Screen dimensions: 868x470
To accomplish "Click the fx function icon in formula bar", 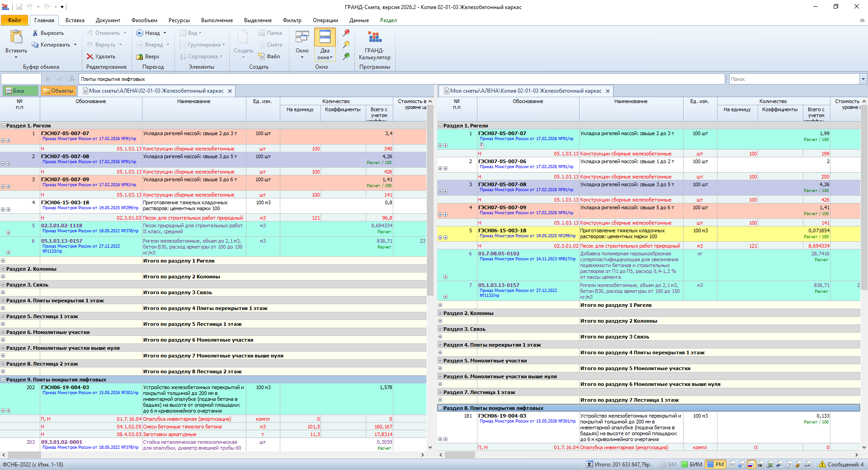I will tap(71, 79).
